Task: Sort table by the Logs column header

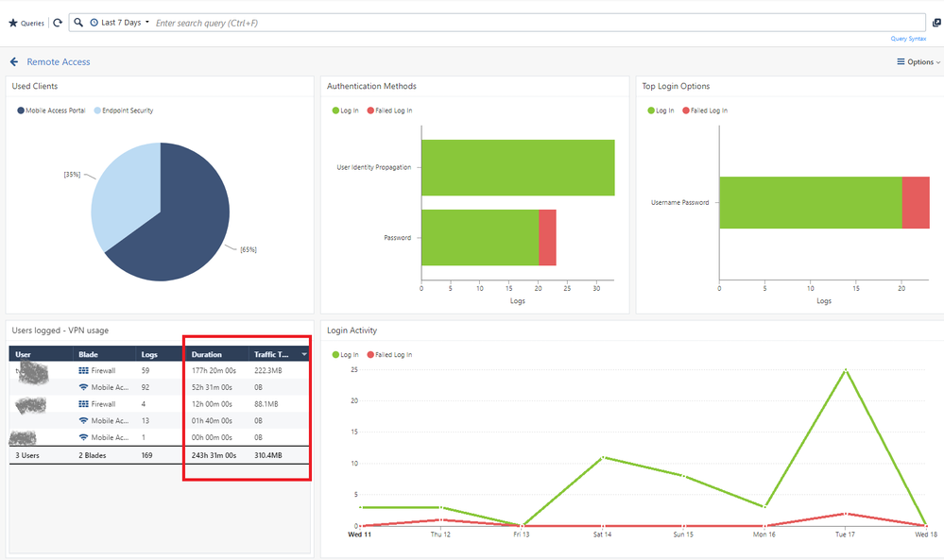Action: click(149, 355)
